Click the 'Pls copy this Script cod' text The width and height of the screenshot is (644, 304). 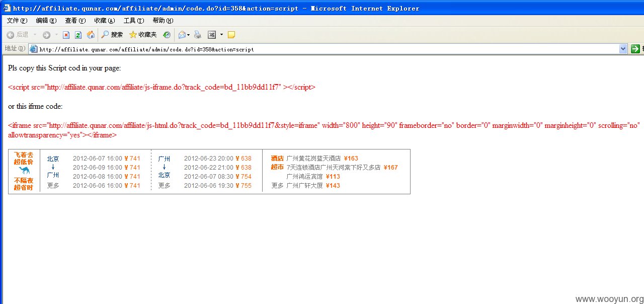click(64, 68)
